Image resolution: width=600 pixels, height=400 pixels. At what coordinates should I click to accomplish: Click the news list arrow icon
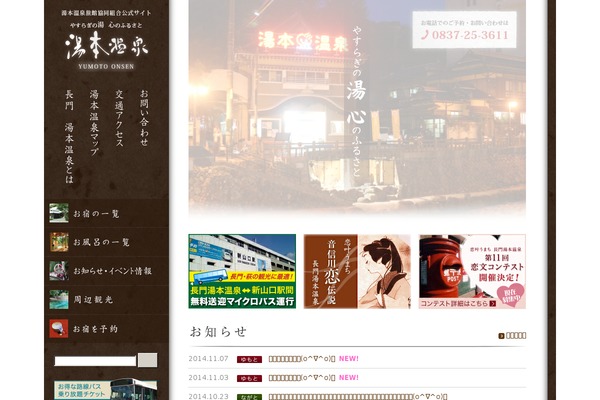[501, 336]
